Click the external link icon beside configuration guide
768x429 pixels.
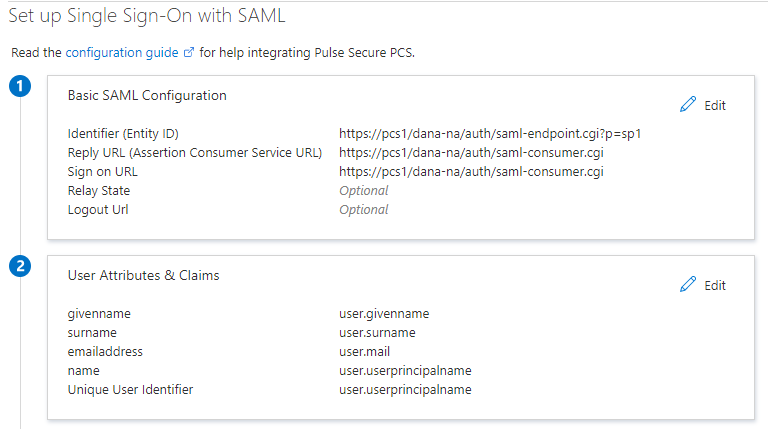click(x=189, y=53)
